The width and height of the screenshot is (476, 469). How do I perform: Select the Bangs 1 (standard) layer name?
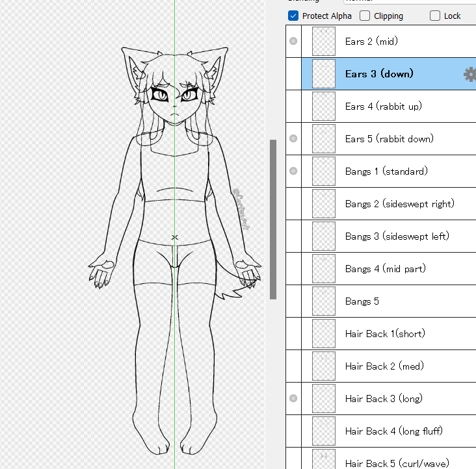[386, 171]
